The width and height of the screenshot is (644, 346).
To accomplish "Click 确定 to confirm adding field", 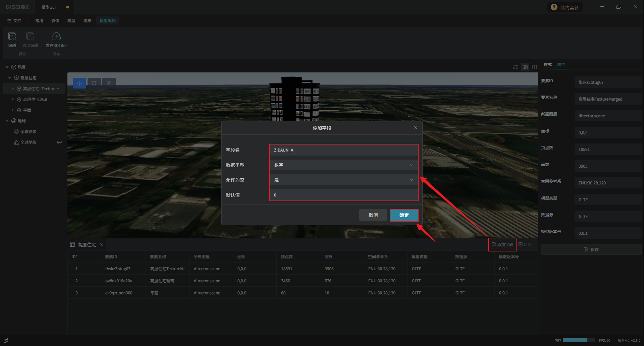I will click(x=404, y=215).
